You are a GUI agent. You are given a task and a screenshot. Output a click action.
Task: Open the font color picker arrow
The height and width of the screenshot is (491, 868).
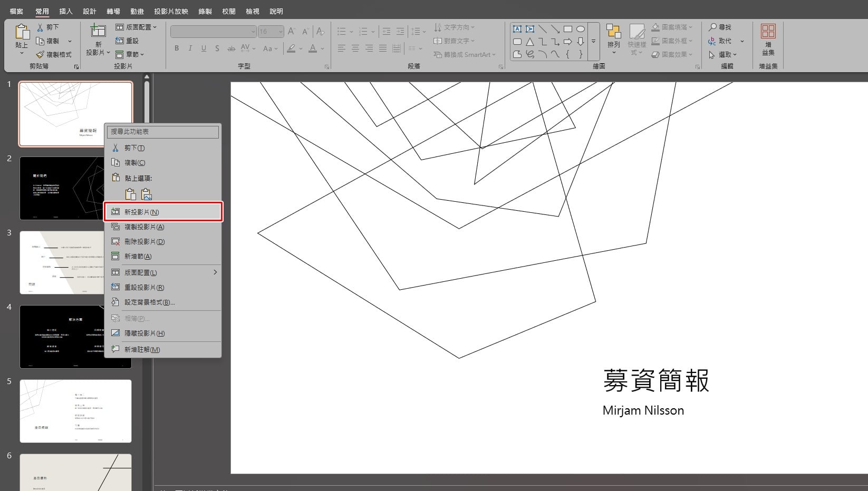click(322, 48)
